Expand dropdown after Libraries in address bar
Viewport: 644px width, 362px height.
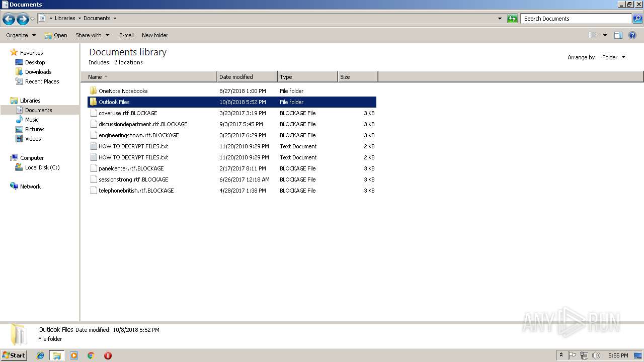pos(79,18)
